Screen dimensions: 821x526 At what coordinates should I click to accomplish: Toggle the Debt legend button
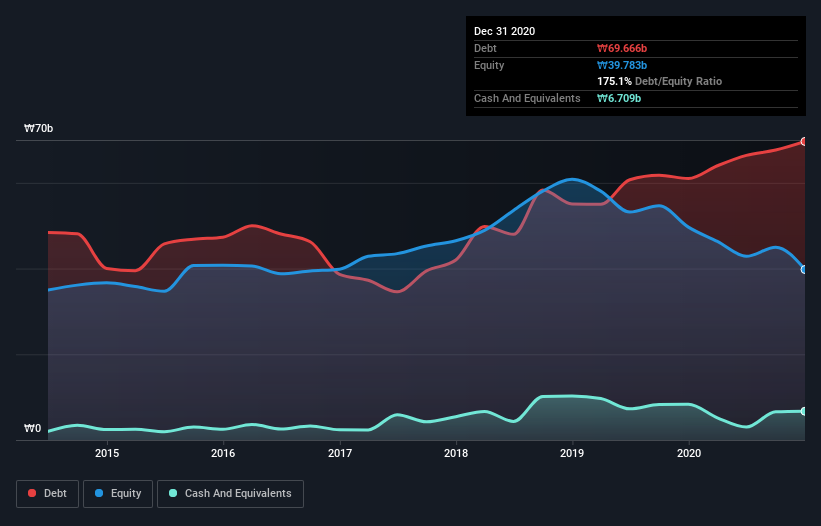coord(48,494)
